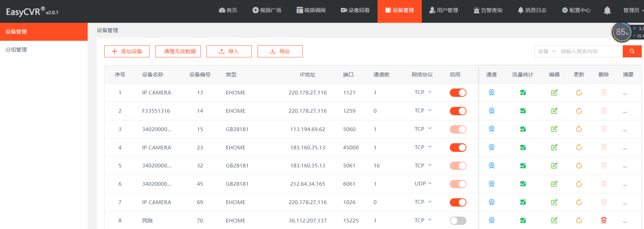Focus the search content input field
The width and height of the screenshot is (644, 229).
pyautogui.click(x=590, y=51)
